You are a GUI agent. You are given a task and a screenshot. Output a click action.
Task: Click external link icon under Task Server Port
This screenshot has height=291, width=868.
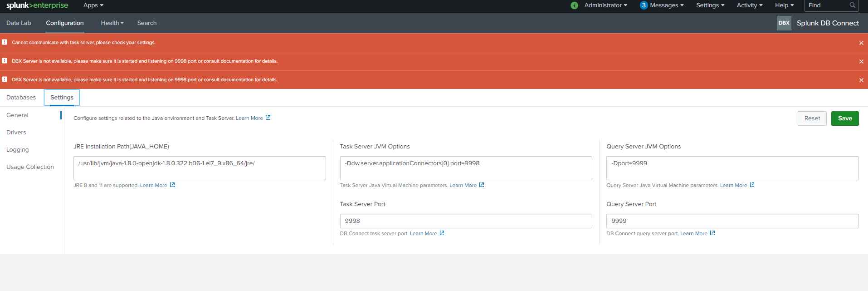pos(442,233)
